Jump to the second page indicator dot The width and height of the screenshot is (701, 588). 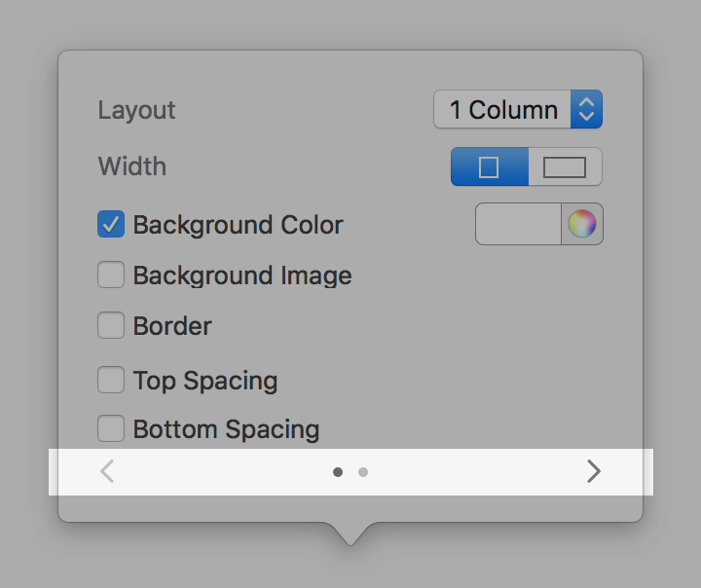coord(363,472)
